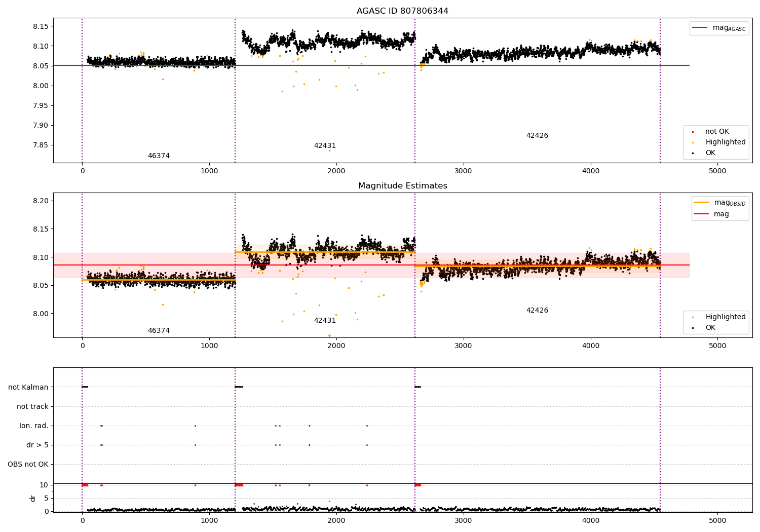760x532 pixels.
Task: Click the green mag AGASC legend entry
Action: click(x=719, y=28)
